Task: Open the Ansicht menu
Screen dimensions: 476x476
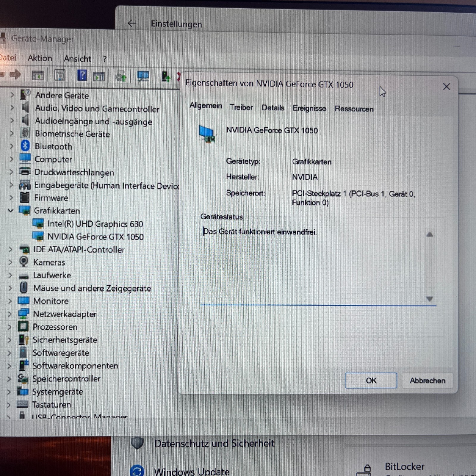Action: point(77,59)
